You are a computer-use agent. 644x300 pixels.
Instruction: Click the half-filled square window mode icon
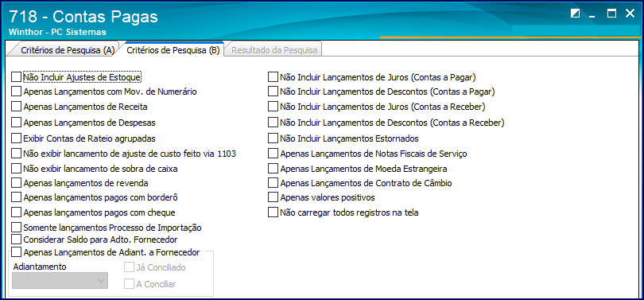576,14
